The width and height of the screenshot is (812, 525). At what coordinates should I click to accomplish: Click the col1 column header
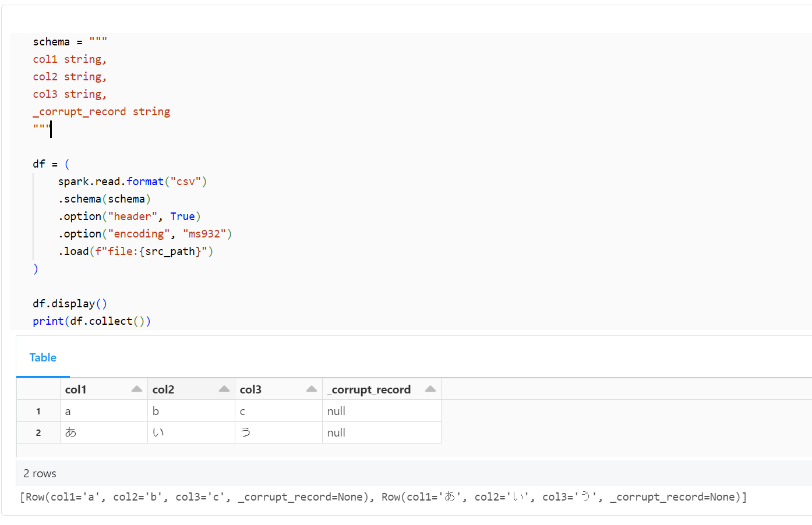click(104, 389)
